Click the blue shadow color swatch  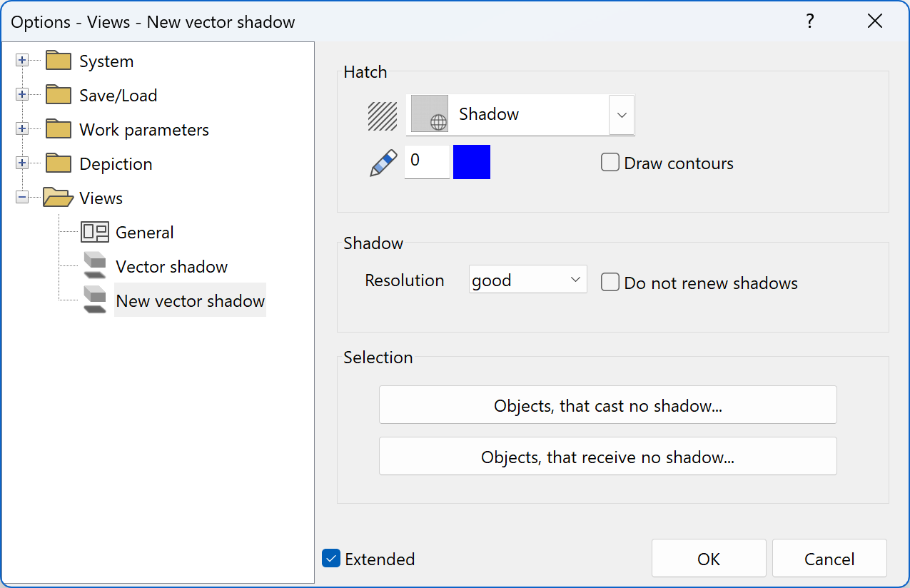471,162
